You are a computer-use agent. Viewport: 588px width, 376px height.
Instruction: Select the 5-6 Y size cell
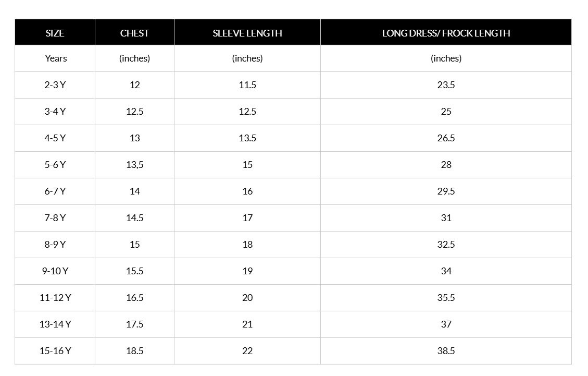click(55, 164)
